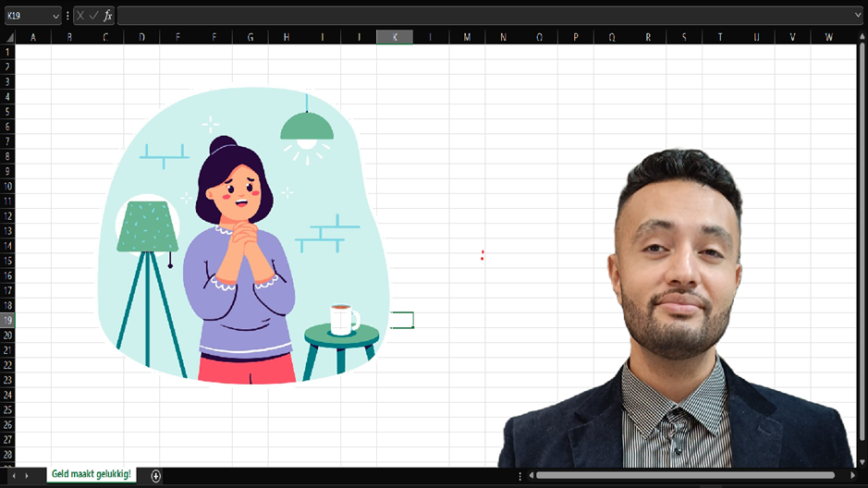868x488 pixels.
Task: Click the Insert Function fx icon
Action: tap(108, 16)
